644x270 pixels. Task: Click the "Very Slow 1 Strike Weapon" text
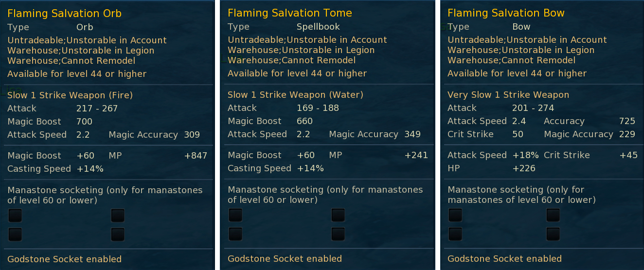coord(508,95)
